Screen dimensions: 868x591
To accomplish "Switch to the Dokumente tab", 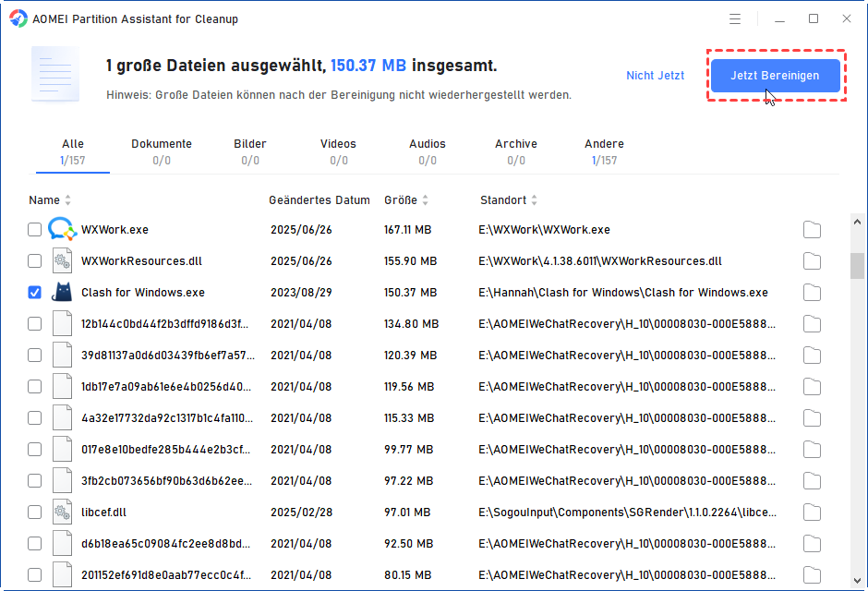I will [x=161, y=151].
